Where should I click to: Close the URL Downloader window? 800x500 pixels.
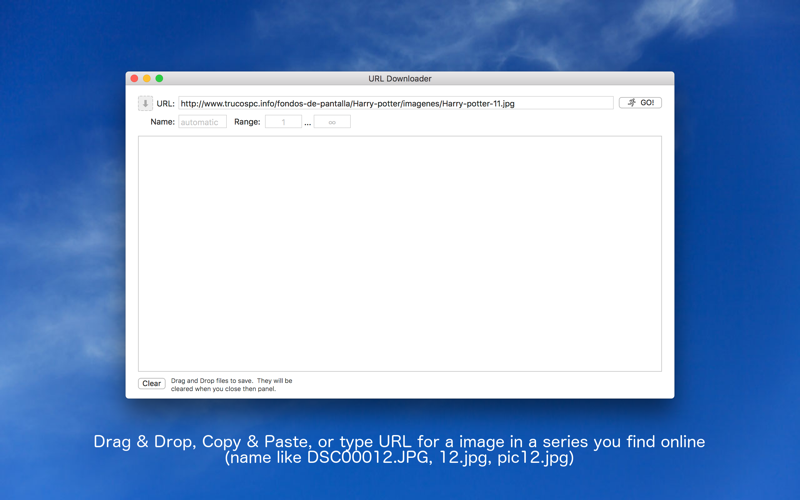point(134,79)
